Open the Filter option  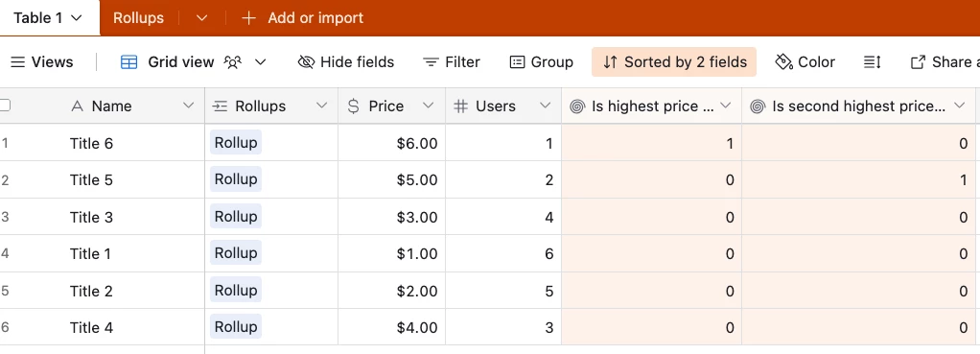pyautogui.click(x=452, y=62)
